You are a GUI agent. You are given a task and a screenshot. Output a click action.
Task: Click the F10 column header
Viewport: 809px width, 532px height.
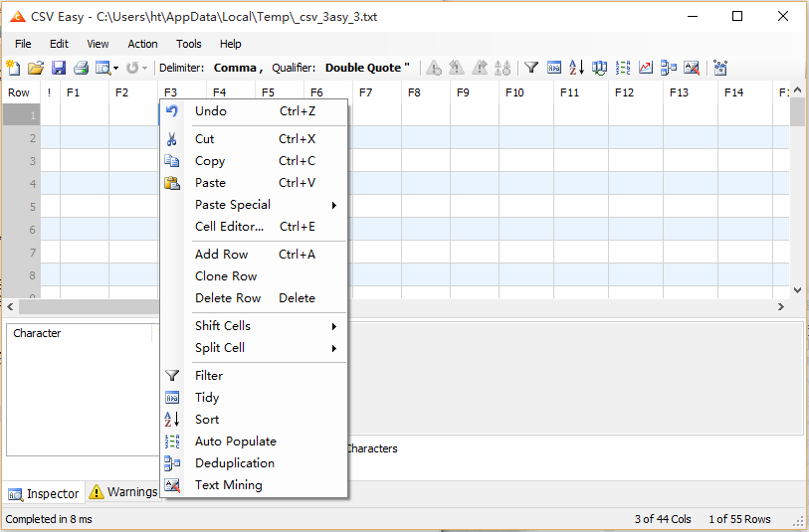(514, 92)
